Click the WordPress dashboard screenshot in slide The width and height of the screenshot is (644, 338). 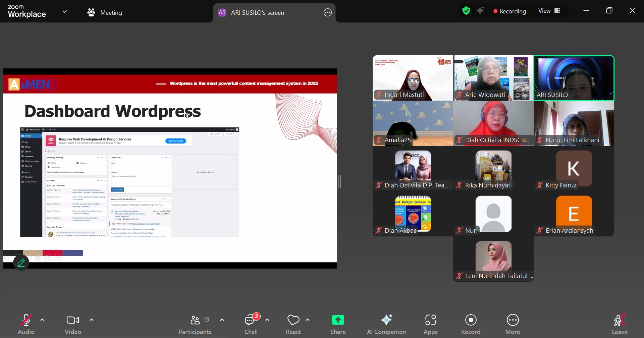[129, 182]
